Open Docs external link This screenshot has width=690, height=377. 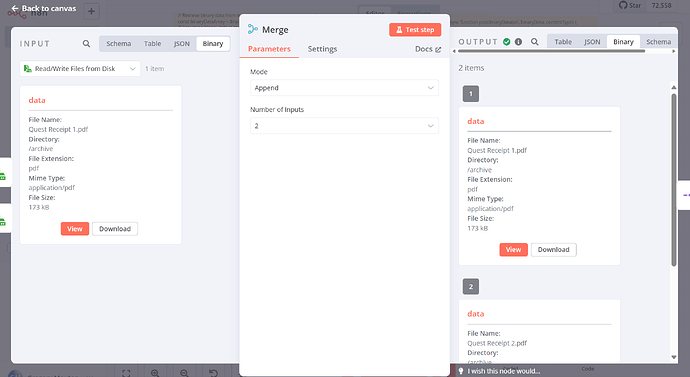tap(428, 49)
